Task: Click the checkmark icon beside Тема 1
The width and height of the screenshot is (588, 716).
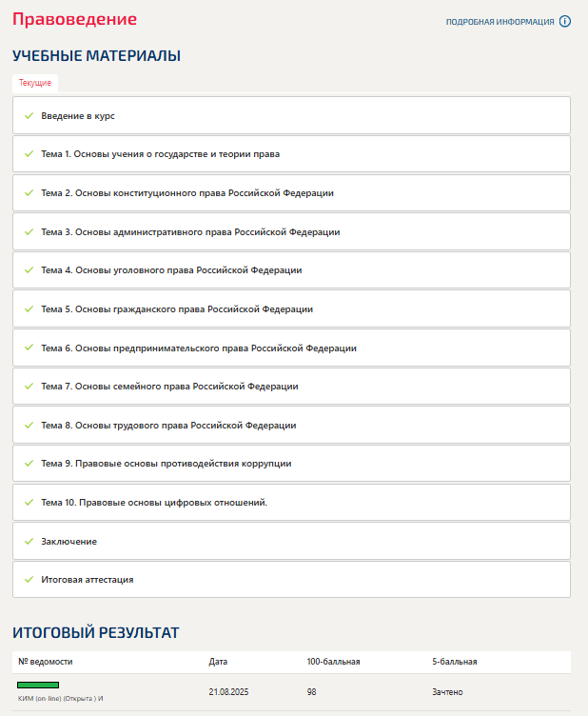Action: click(29, 153)
